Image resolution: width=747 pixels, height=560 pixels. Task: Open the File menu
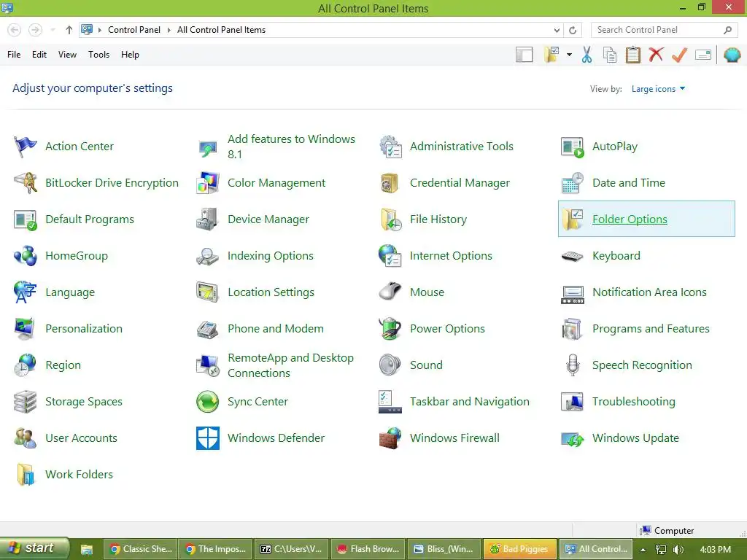coord(14,54)
